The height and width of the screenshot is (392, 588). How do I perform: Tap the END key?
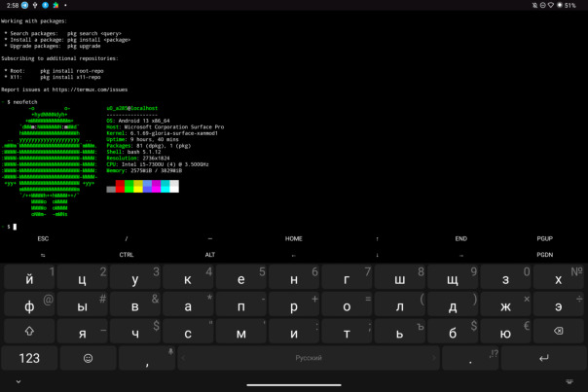click(460, 238)
